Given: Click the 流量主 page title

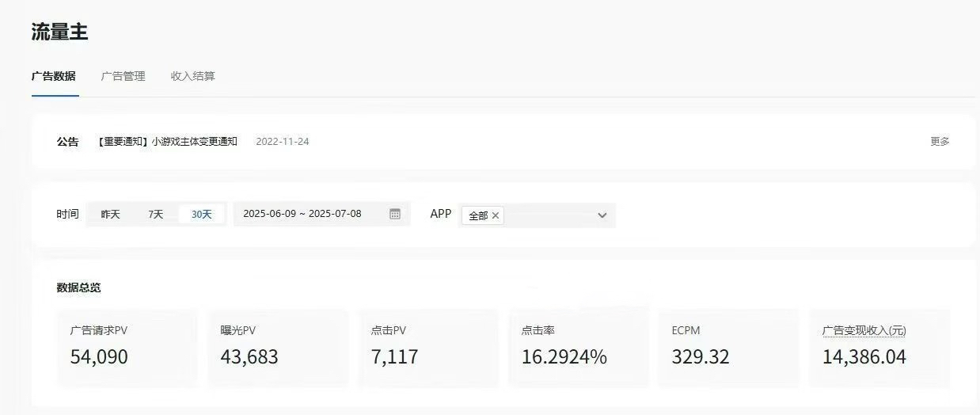Looking at the screenshot, I should (59, 32).
